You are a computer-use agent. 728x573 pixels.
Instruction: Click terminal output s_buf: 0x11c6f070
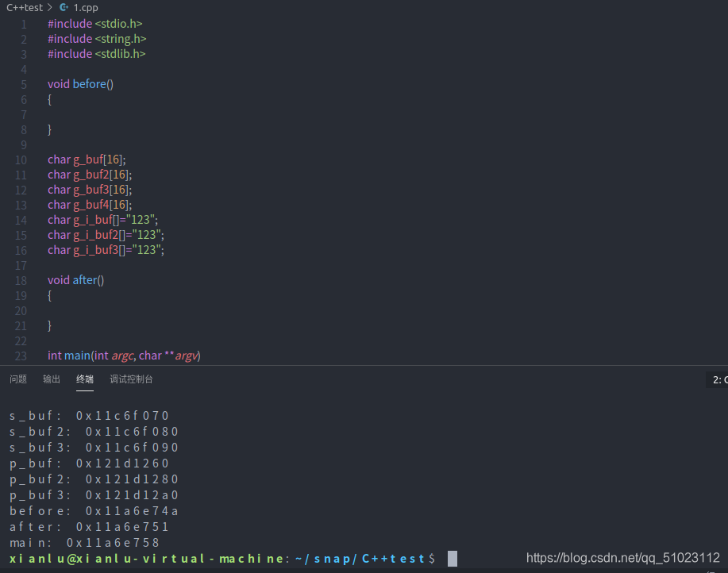(x=89, y=416)
